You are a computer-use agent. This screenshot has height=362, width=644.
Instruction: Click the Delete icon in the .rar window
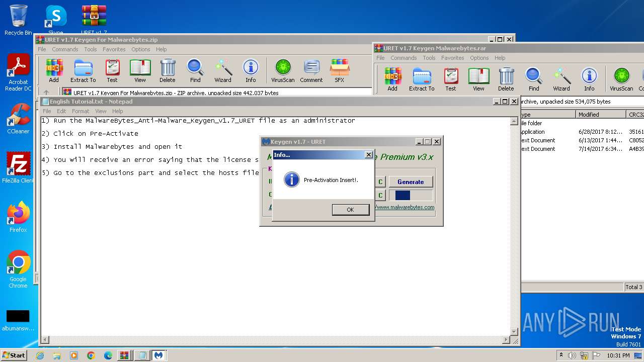point(506,79)
